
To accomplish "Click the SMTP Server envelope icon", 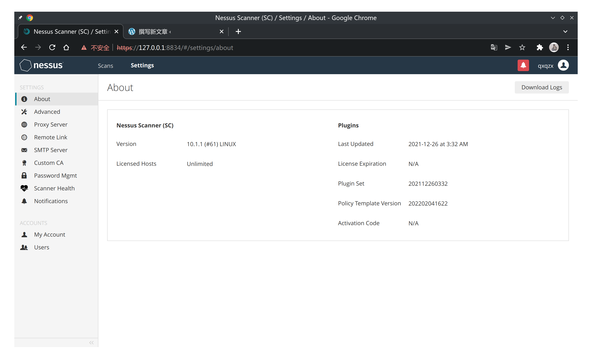I will 24,150.
